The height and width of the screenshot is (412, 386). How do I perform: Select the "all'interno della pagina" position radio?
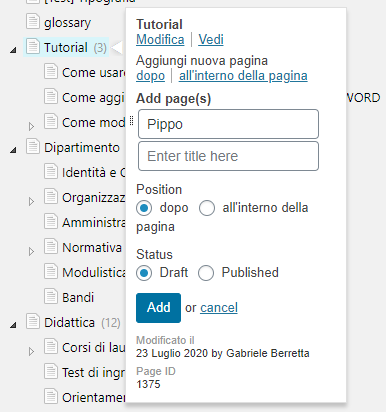207,208
